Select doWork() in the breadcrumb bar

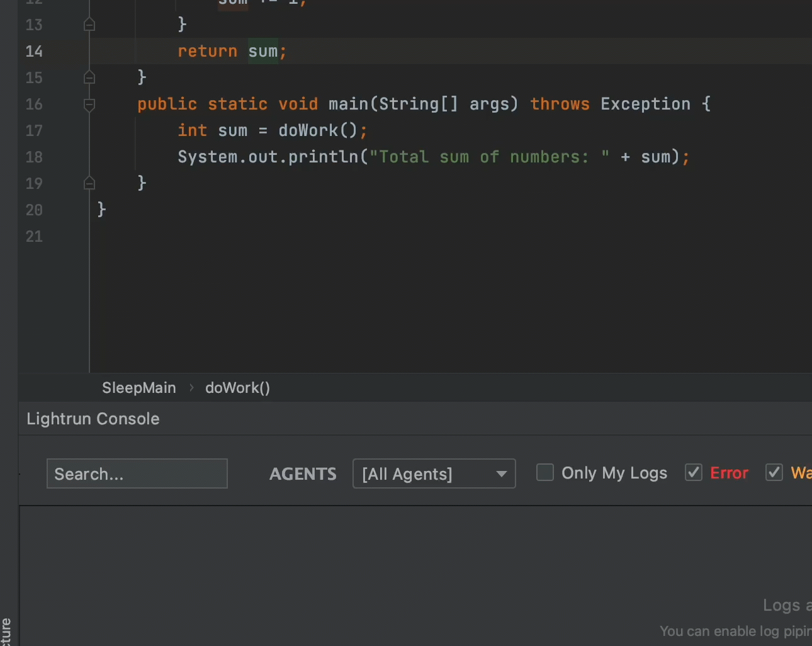click(x=237, y=388)
